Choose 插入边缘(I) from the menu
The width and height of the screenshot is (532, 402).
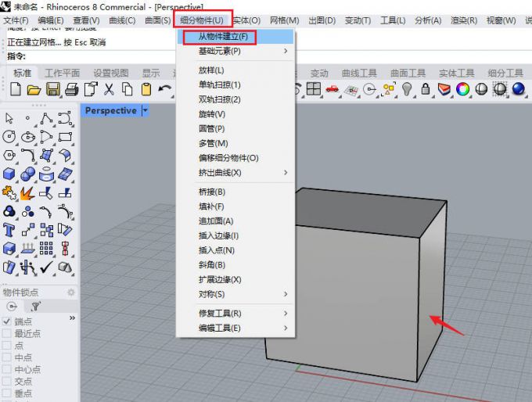235,235
